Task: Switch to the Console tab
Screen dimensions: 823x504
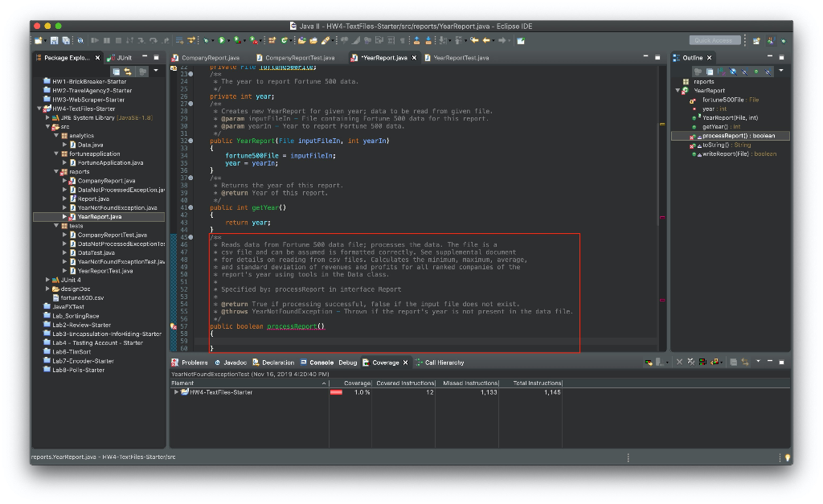Action: pyautogui.click(x=321, y=362)
